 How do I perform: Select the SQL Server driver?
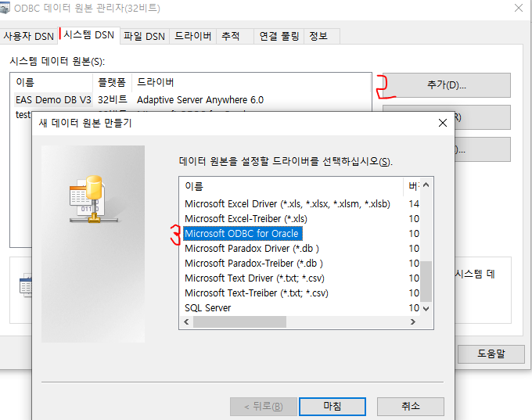click(207, 308)
